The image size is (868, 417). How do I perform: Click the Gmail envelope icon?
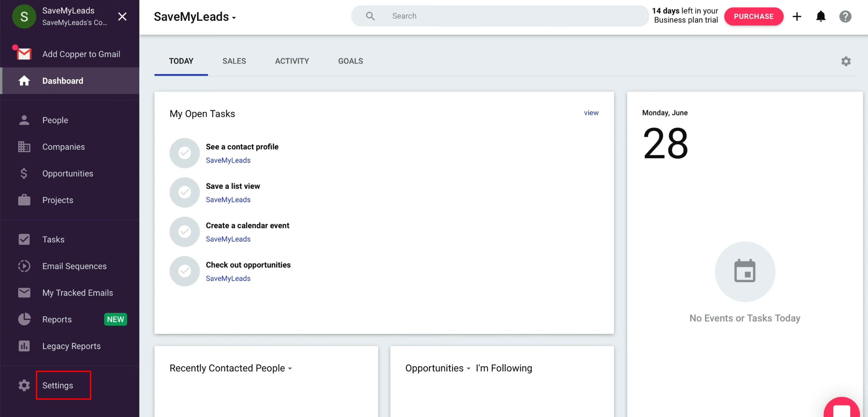(x=24, y=54)
